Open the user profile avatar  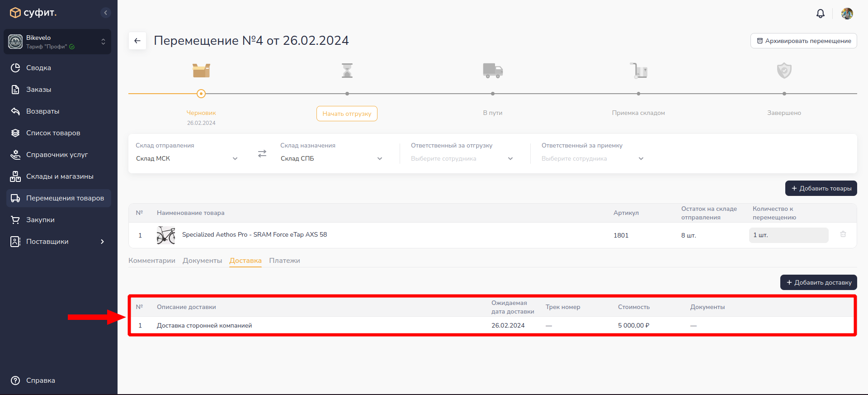point(847,14)
